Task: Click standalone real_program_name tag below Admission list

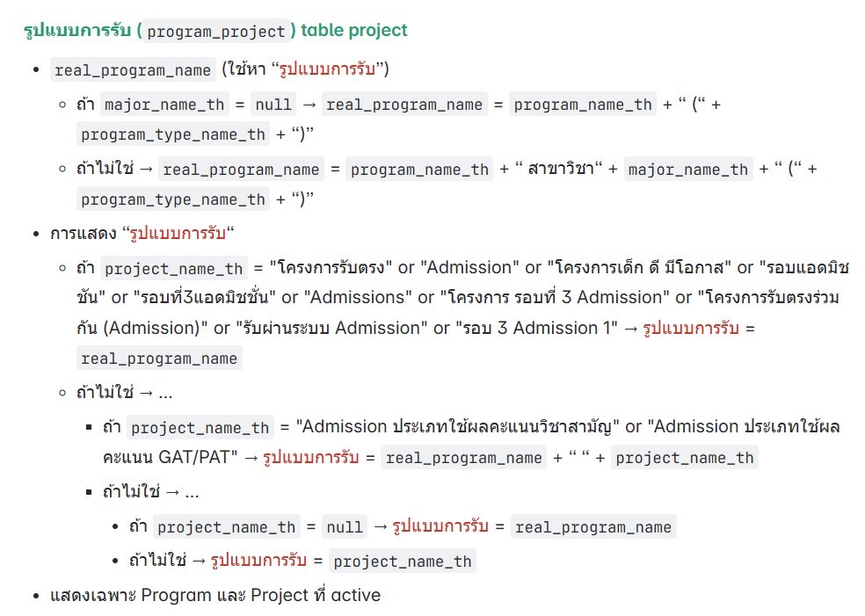Action: (x=159, y=359)
